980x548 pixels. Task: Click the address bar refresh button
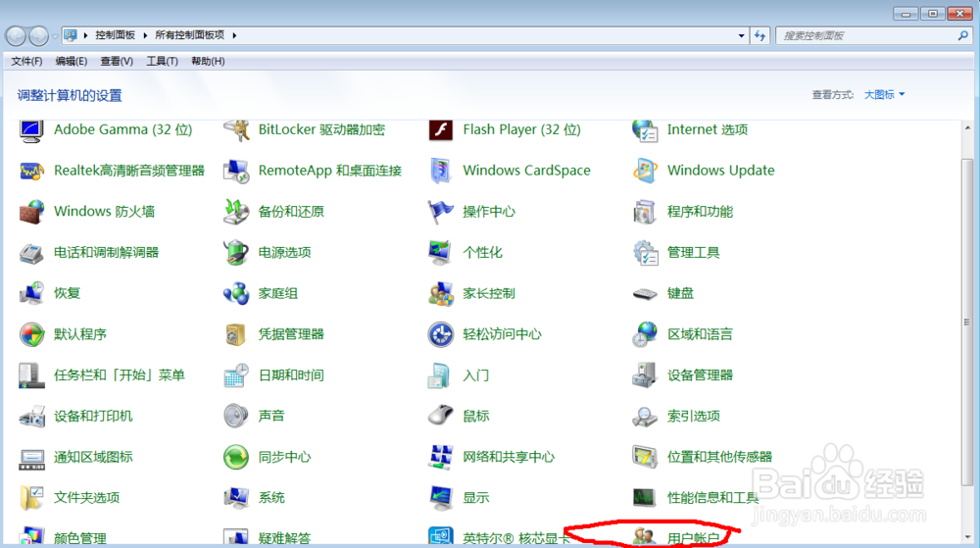coord(760,35)
